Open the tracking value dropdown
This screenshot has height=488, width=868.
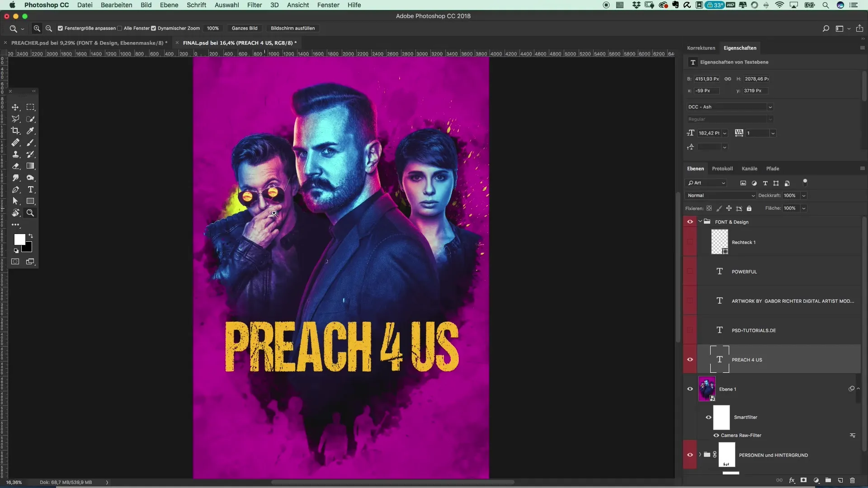773,133
